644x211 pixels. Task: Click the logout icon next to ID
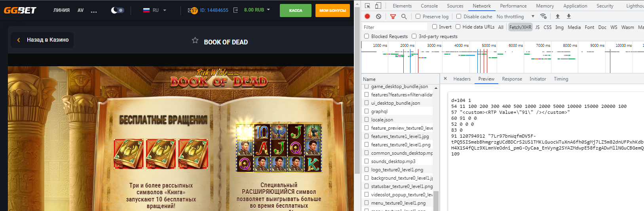(236, 10)
